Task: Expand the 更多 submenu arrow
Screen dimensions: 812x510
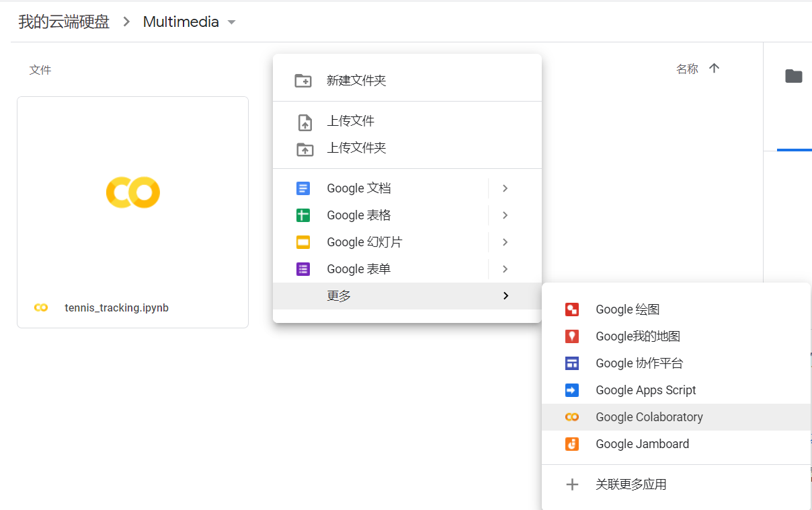Action: tap(505, 295)
